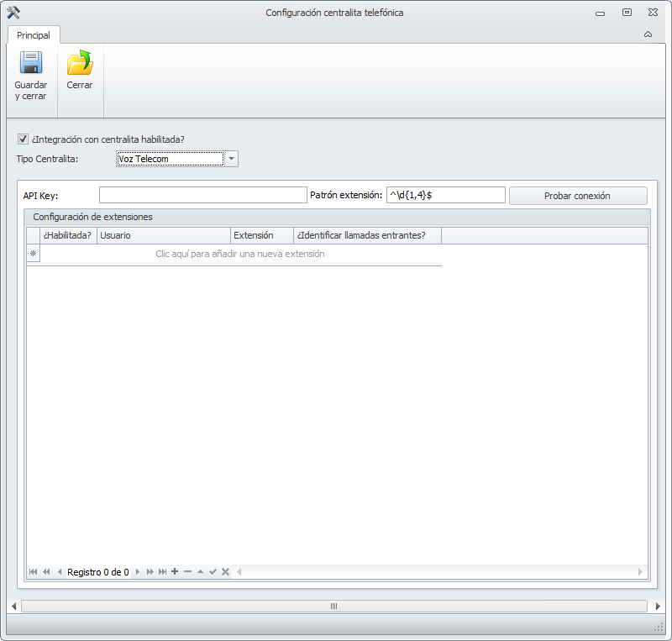Close the configuration window
672x641 pixels.
pyautogui.click(x=654, y=13)
